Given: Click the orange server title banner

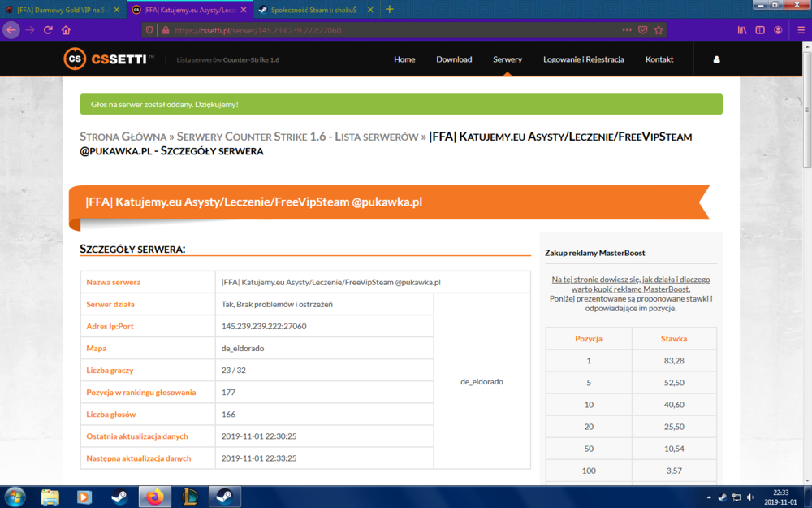Looking at the screenshot, I should tap(388, 202).
